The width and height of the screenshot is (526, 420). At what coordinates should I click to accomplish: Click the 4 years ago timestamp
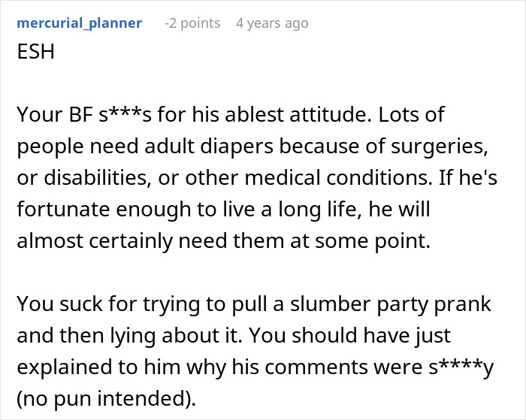(272, 23)
